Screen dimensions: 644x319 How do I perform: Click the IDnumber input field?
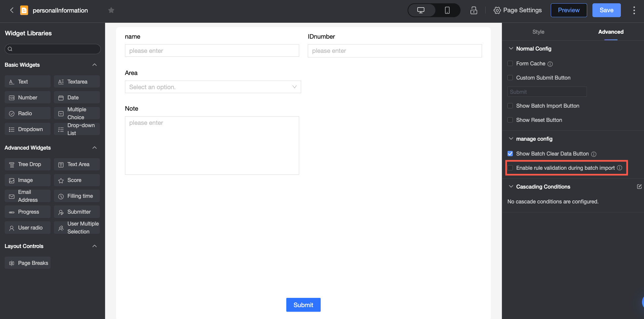pos(395,51)
